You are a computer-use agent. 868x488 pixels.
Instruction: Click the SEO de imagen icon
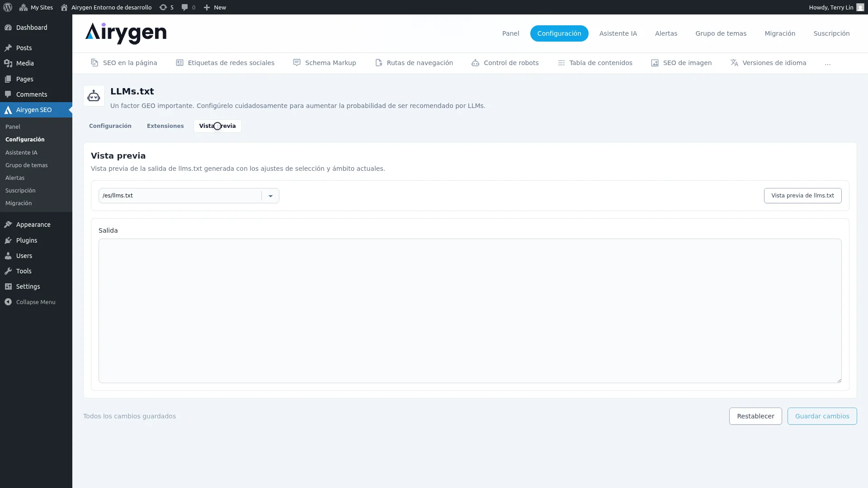[x=655, y=63]
